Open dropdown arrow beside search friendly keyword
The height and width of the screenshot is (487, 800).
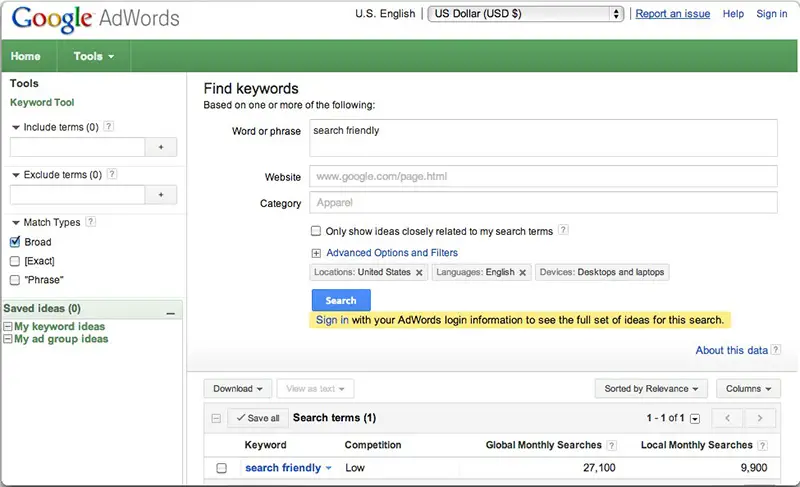(329, 468)
